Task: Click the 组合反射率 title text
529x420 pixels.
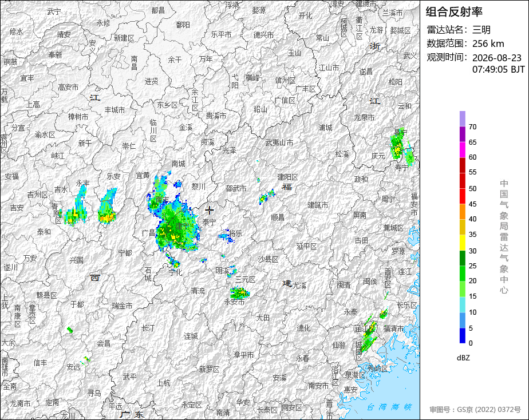Action: click(x=454, y=12)
